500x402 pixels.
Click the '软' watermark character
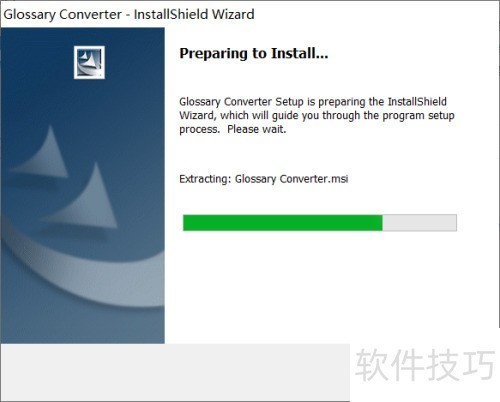coord(372,365)
